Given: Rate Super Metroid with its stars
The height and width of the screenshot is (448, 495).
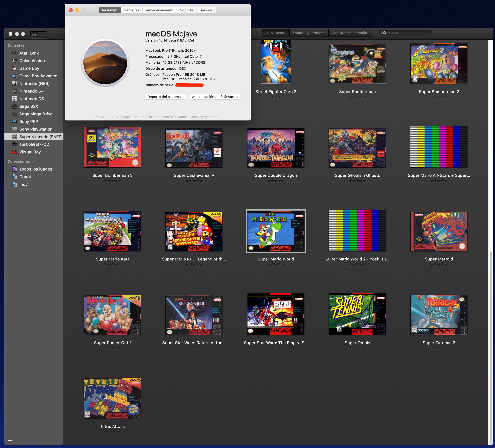Looking at the screenshot, I should [439, 264].
